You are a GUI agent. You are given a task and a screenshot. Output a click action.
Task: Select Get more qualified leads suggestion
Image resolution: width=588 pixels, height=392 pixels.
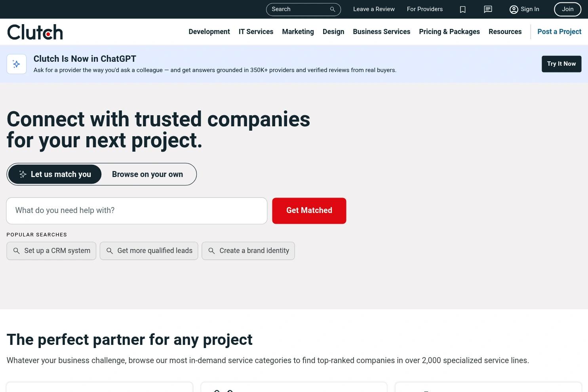pyautogui.click(x=149, y=251)
